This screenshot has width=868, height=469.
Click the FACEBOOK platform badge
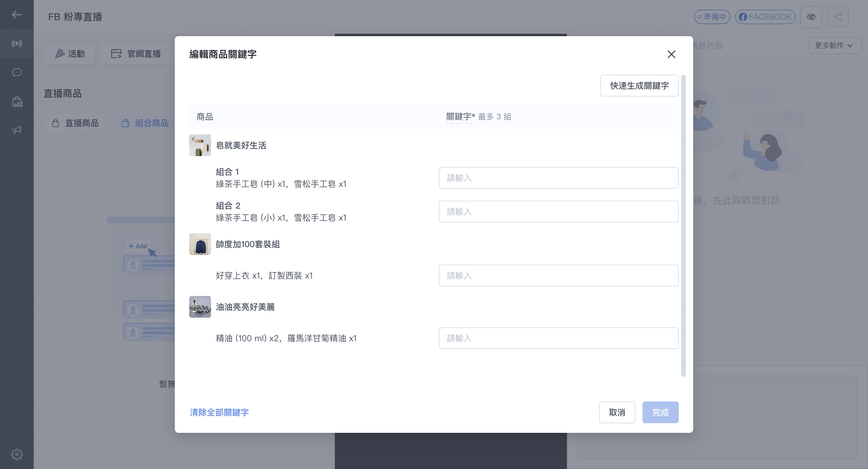click(765, 17)
